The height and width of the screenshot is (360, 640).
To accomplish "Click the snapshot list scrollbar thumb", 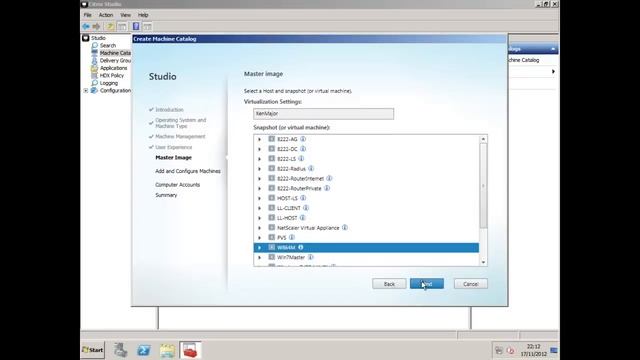I will (483, 186).
